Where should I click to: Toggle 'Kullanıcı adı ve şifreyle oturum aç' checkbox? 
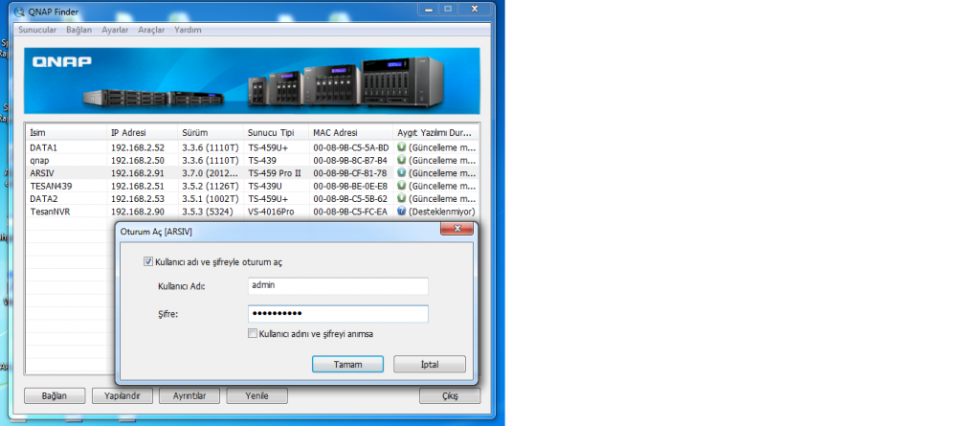148,262
